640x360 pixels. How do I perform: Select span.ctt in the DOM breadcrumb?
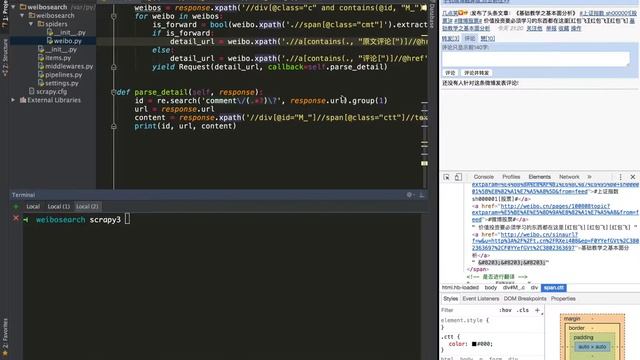[553, 288]
